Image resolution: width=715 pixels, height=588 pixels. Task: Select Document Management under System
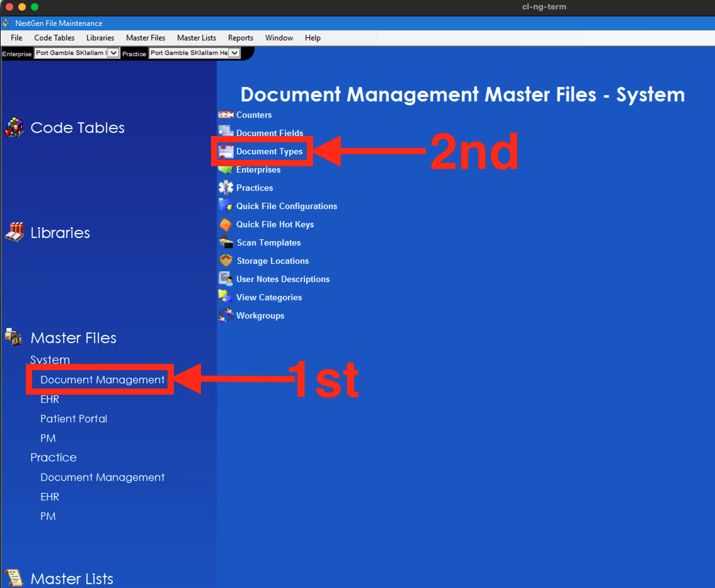pos(102,380)
